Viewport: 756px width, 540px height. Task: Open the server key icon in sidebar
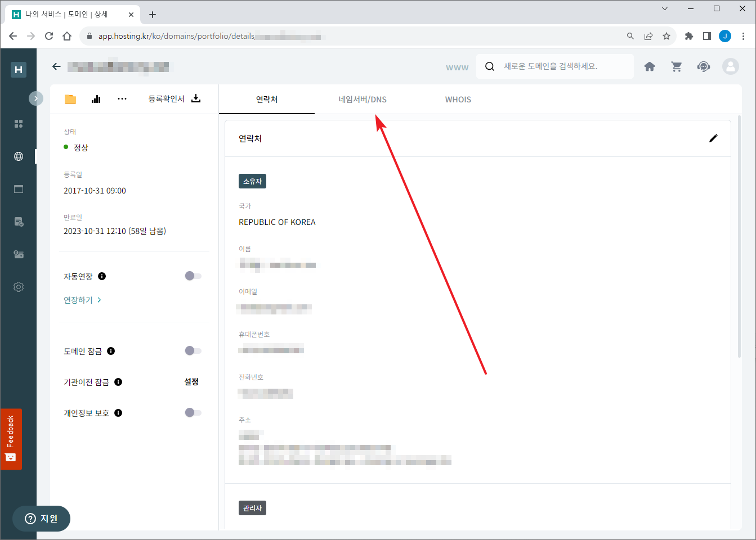19,254
